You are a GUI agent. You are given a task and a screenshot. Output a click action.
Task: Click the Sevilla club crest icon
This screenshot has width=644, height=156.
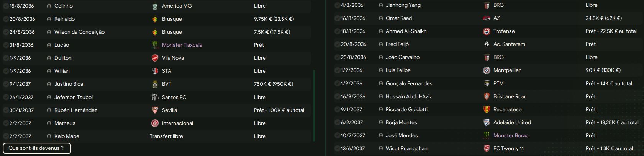pos(155,110)
